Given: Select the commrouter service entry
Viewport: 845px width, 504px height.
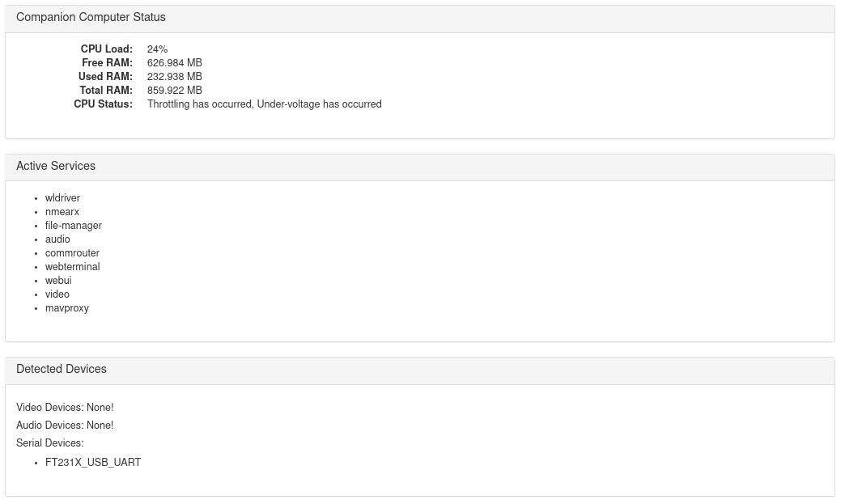Looking at the screenshot, I should 72,253.
